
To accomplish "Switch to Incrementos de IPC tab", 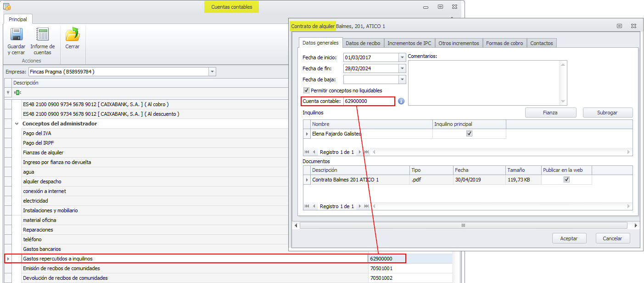I will 409,43.
